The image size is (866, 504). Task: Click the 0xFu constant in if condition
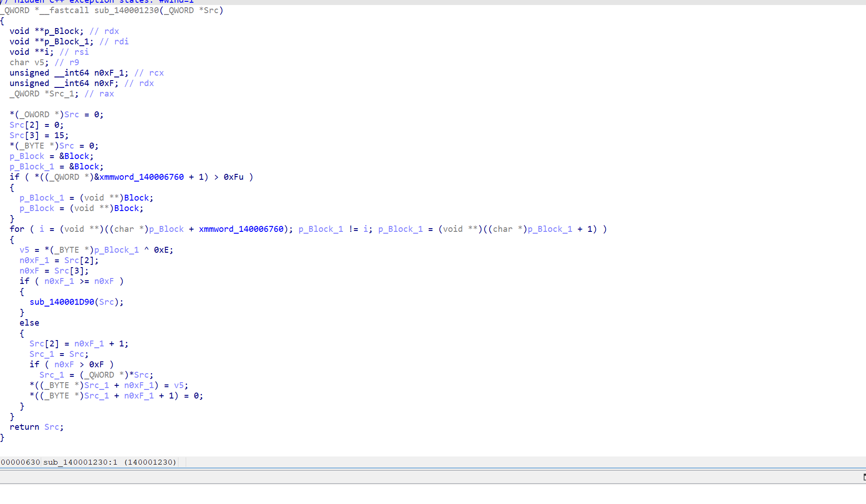(233, 177)
